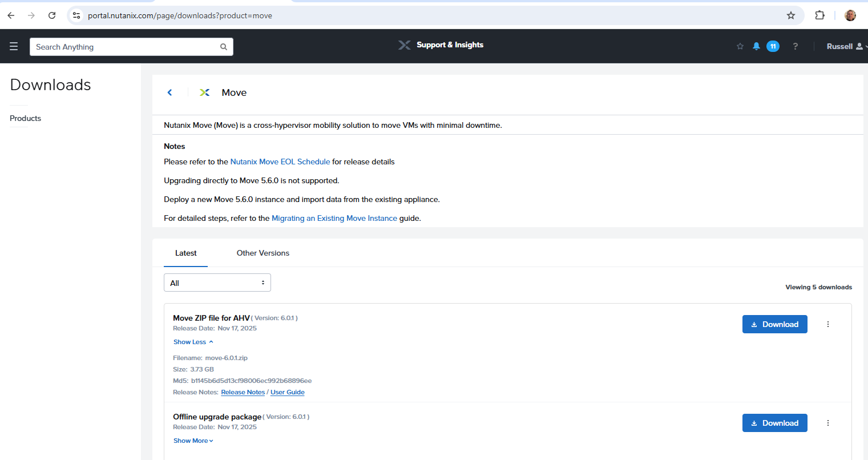The image size is (868, 460).
Task: Click the favorites star in portal header
Action: click(740, 46)
